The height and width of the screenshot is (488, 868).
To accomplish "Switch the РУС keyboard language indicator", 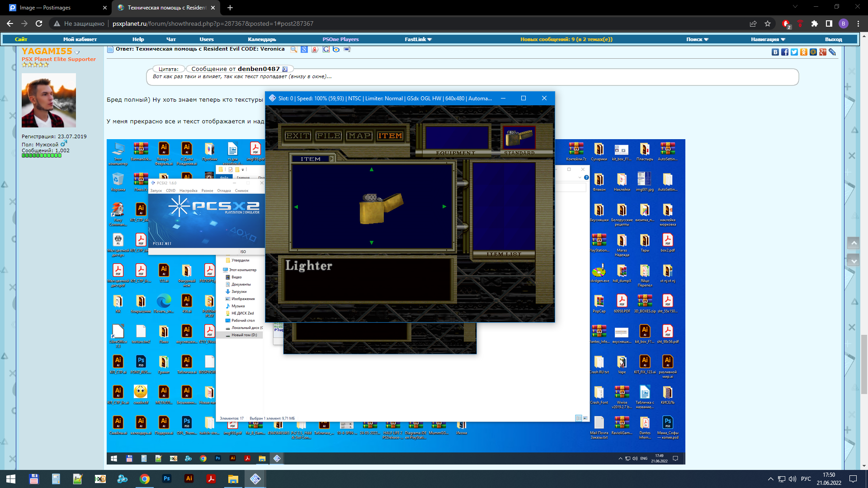I will (x=806, y=479).
